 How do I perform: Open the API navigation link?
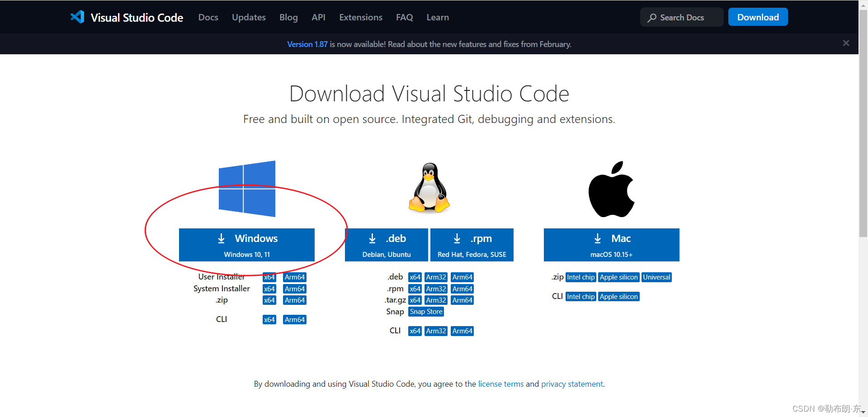click(x=318, y=17)
